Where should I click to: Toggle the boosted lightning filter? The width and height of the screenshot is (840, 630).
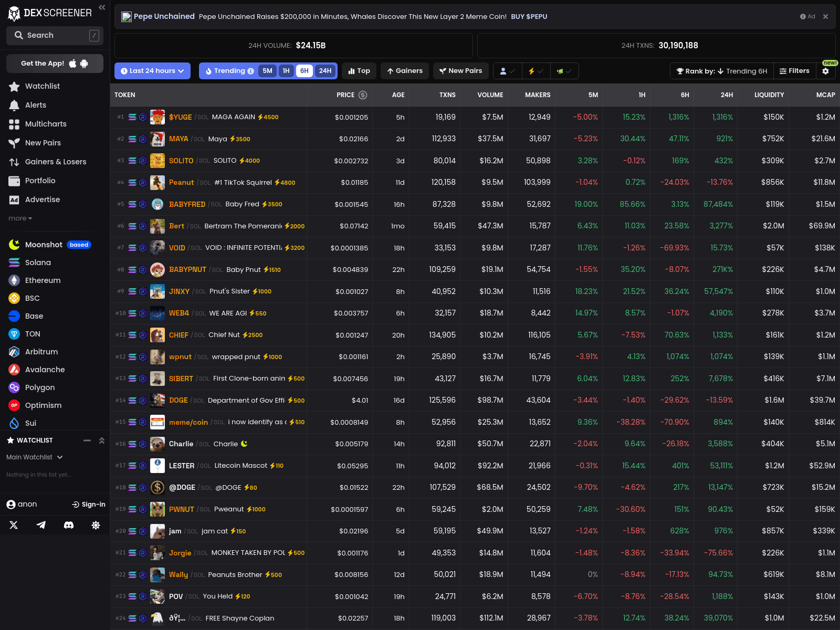(536, 71)
